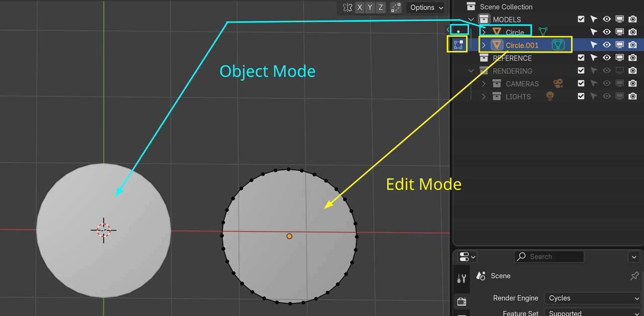Click the light bulb icon beside LIGHTS
The image size is (644, 316).
[x=549, y=96]
